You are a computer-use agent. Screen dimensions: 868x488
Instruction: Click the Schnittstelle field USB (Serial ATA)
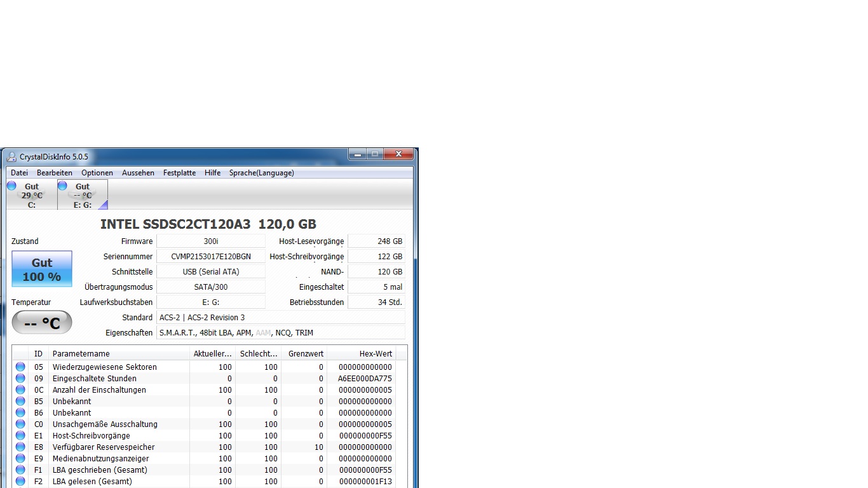[211, 272]
